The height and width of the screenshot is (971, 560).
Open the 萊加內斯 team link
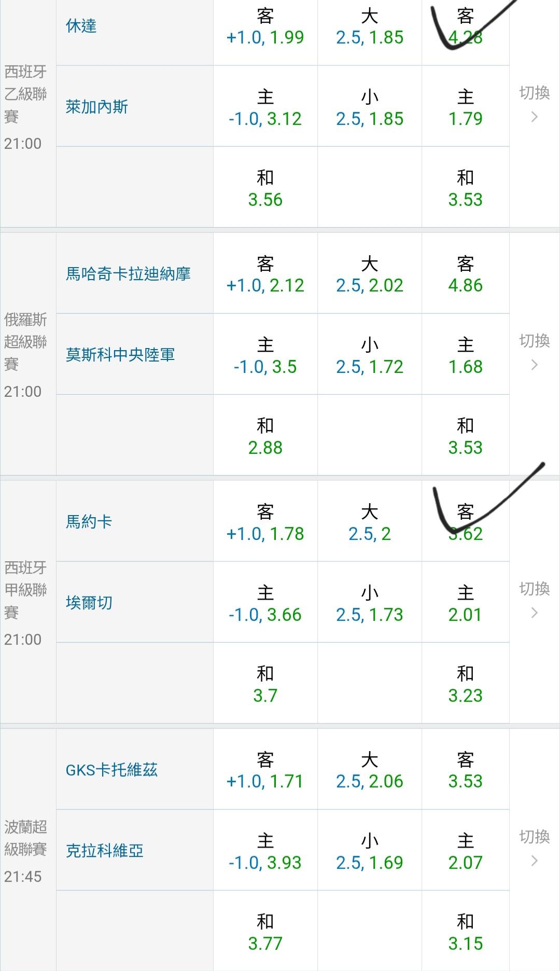click(97, 107)
